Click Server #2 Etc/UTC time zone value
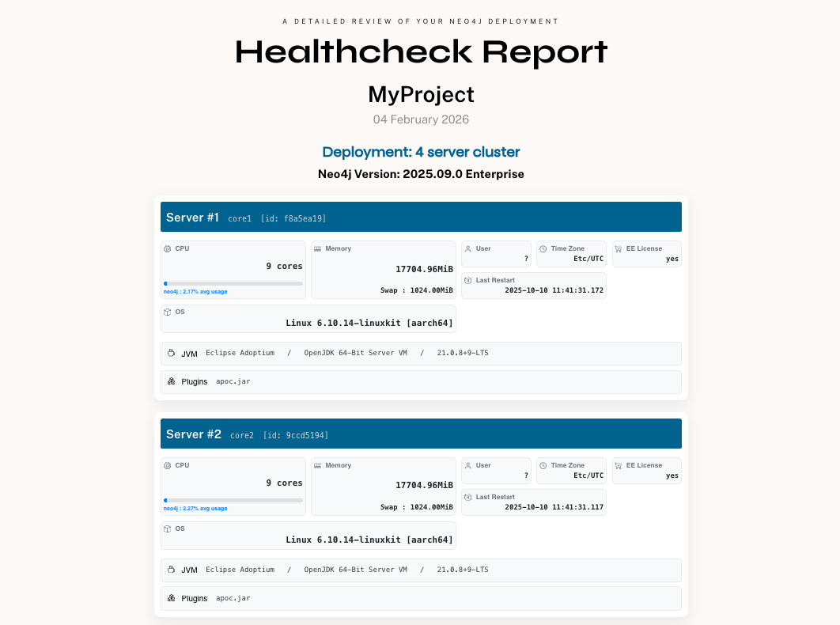This screenshot has width=840, height=625. (x=588, y=475)
